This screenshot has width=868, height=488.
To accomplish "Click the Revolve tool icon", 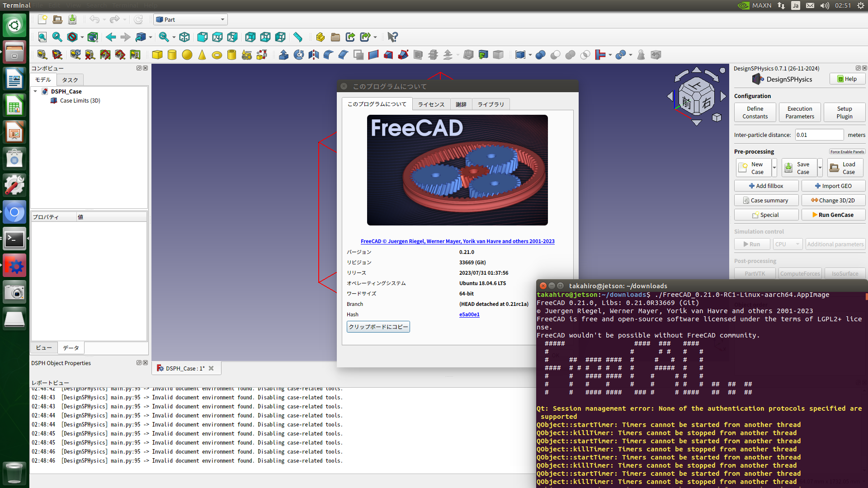I will 299,55.
